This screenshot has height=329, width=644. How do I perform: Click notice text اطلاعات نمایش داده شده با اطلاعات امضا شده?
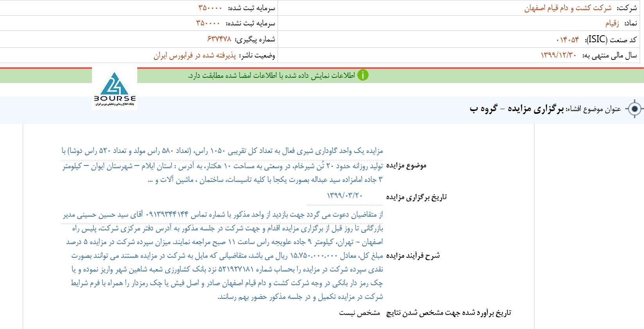pyautogui.click(x=271, y=75)
